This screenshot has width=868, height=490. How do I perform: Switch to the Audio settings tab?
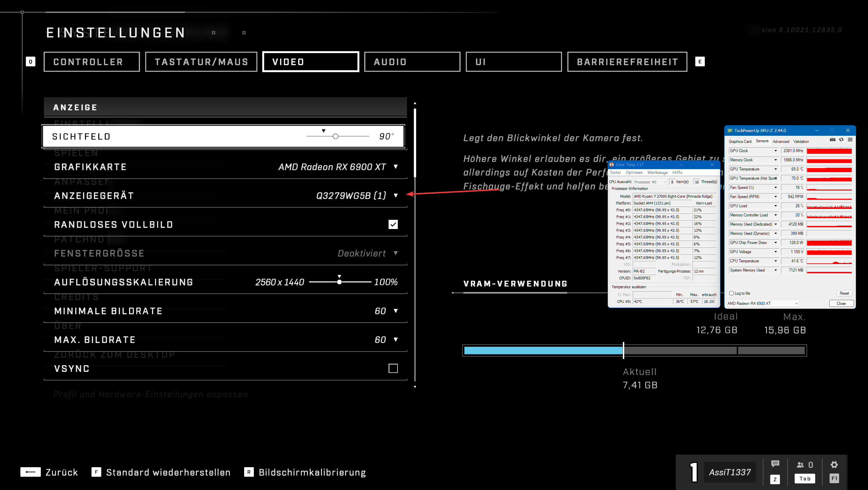click(412, 62)
